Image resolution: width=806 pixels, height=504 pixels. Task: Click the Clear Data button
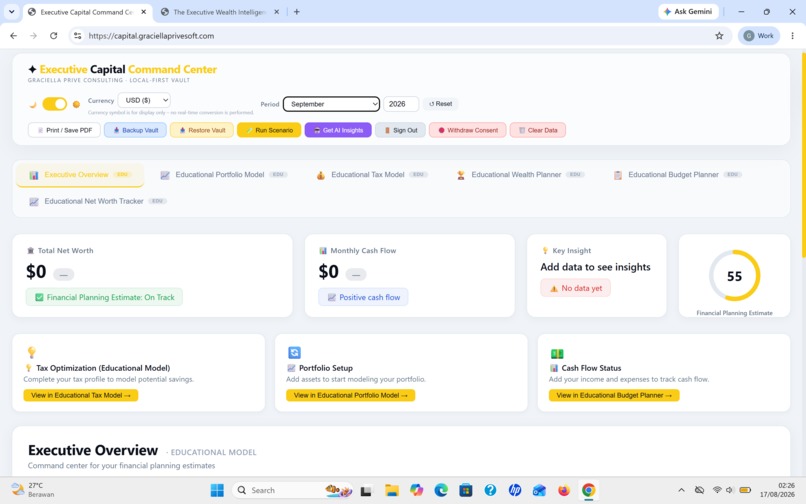coord(538,130)
